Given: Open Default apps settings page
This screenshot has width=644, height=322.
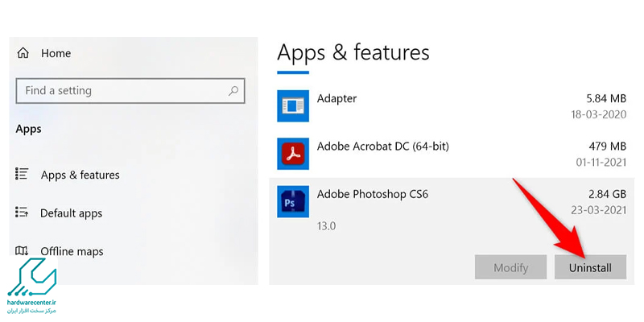Looking at the screenshot, I should [x=71, y=213].
